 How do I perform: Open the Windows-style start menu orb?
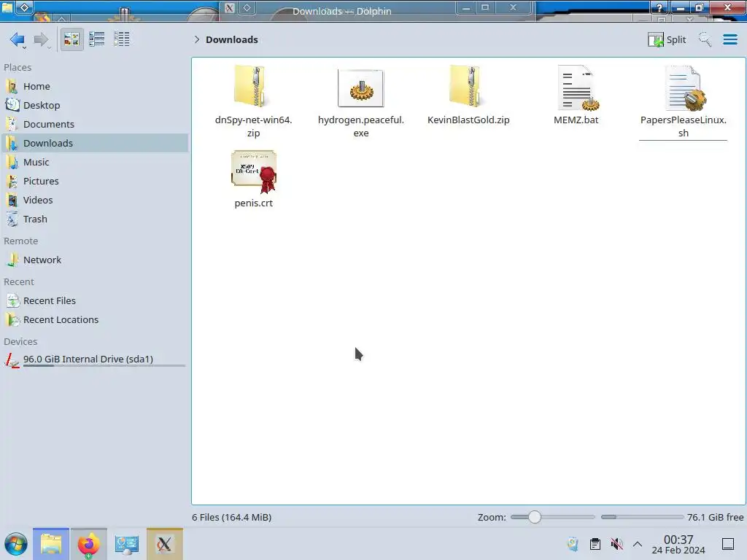coord(16,544)
